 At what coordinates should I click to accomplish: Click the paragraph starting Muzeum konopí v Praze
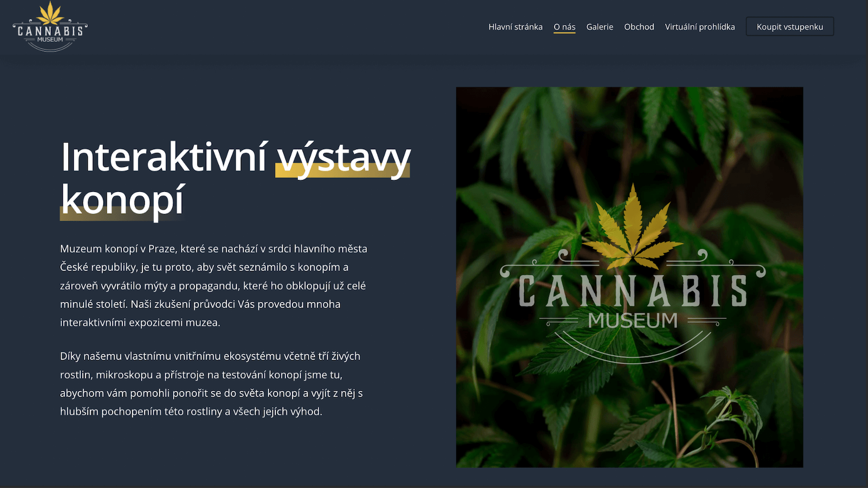click(x=214, y=285)
